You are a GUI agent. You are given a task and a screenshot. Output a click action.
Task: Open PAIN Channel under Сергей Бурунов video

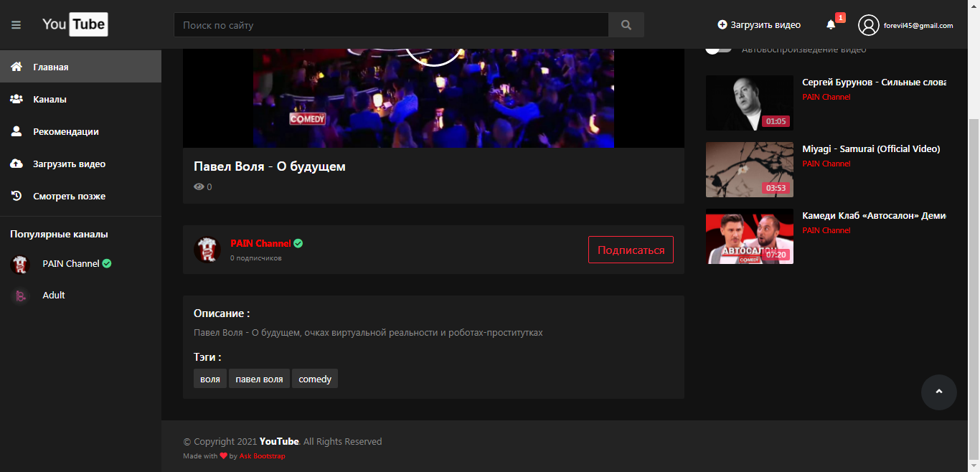[x=826, y=97]
